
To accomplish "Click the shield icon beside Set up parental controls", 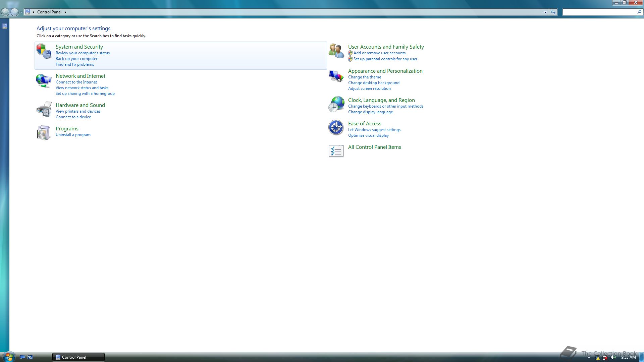I will (350, 59).
